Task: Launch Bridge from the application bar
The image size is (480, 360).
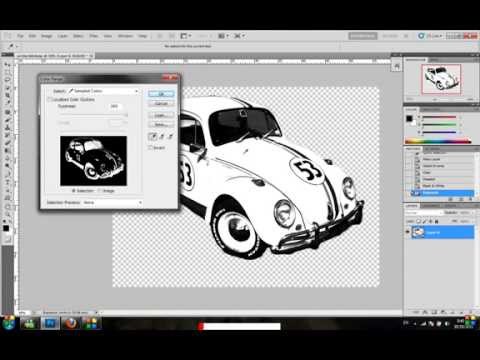Action: (x=160, y=36)
